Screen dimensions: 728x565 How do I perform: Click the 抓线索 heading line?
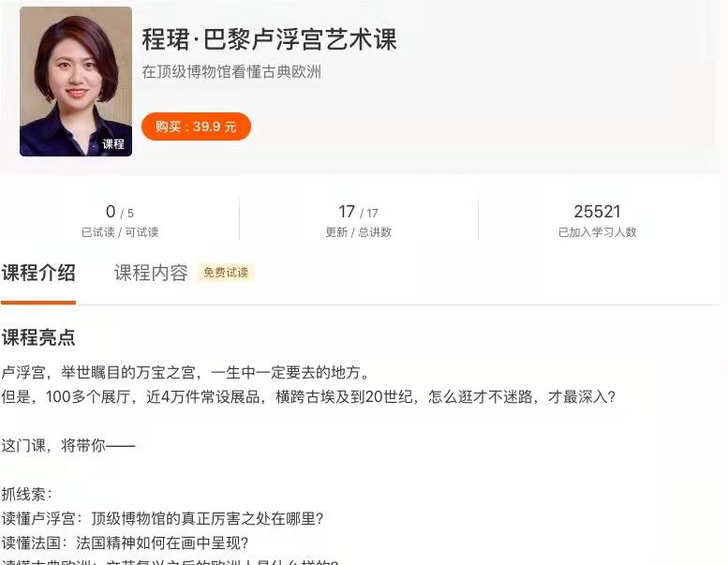pyautogui.click(x=26, y=494)
